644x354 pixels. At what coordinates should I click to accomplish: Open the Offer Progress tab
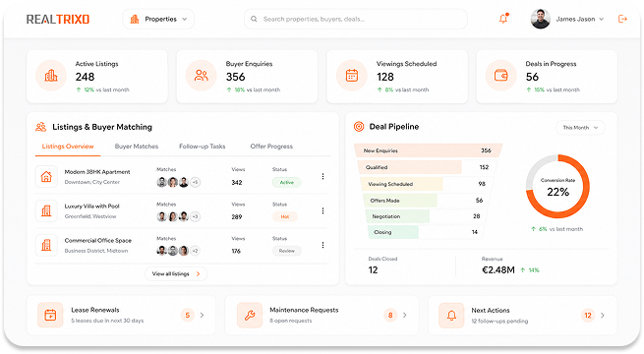click(271, 147)
